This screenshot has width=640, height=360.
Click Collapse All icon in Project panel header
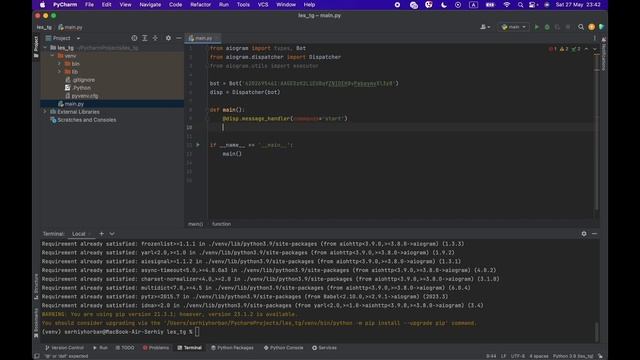[x=155, y=38]
